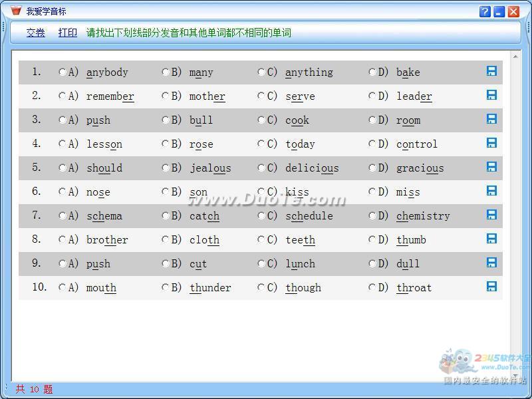The image size is (532, 399).
Task: Choose option C teeth in question 8
Action: (261, 239)
